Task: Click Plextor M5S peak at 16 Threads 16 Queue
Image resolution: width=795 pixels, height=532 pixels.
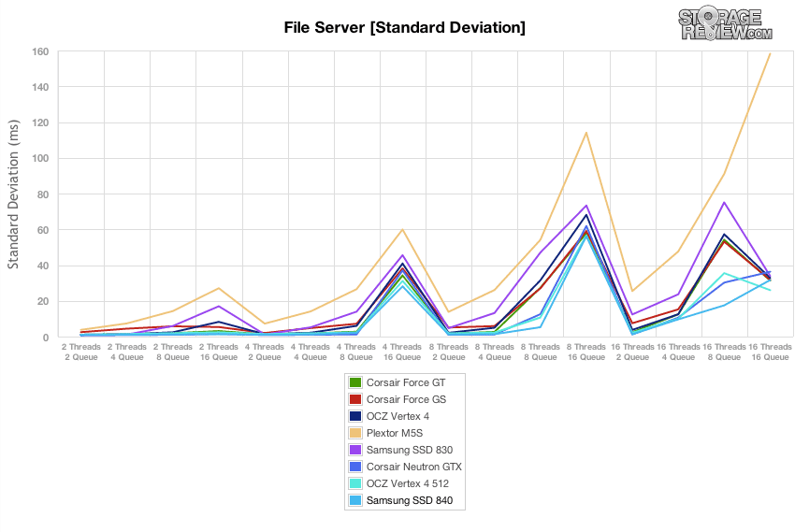Action: 770,53
